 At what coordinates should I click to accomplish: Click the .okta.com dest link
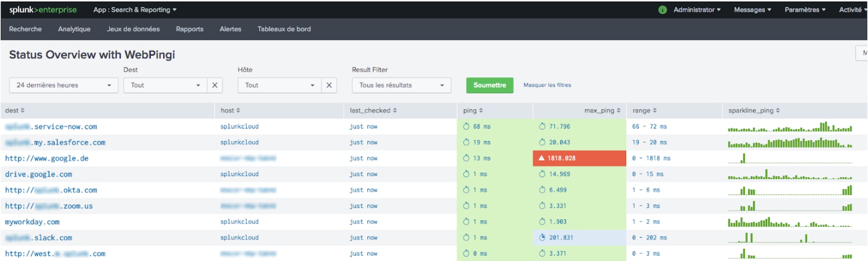(x=51, y=190)
